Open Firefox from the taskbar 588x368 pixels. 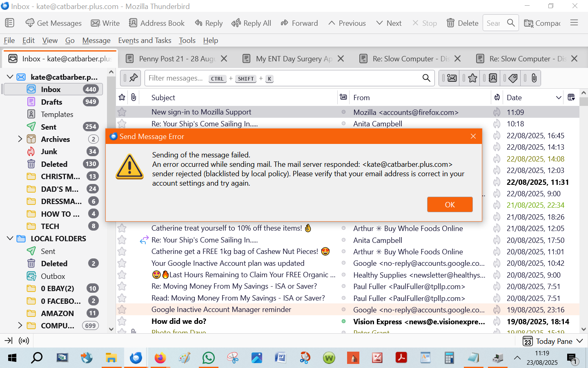(160, 358)
